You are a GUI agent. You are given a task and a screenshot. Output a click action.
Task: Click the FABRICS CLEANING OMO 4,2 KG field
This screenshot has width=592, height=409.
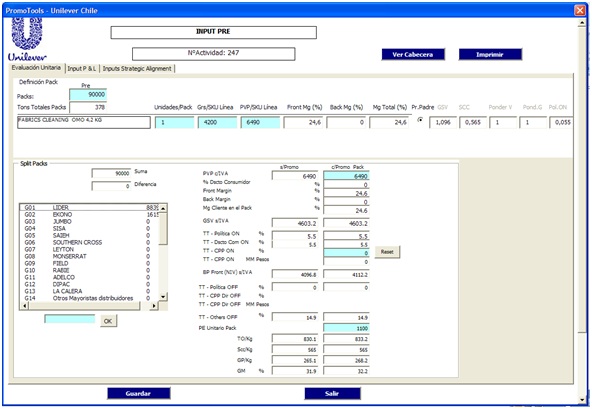pyautogui.click(x=84, y=122)
